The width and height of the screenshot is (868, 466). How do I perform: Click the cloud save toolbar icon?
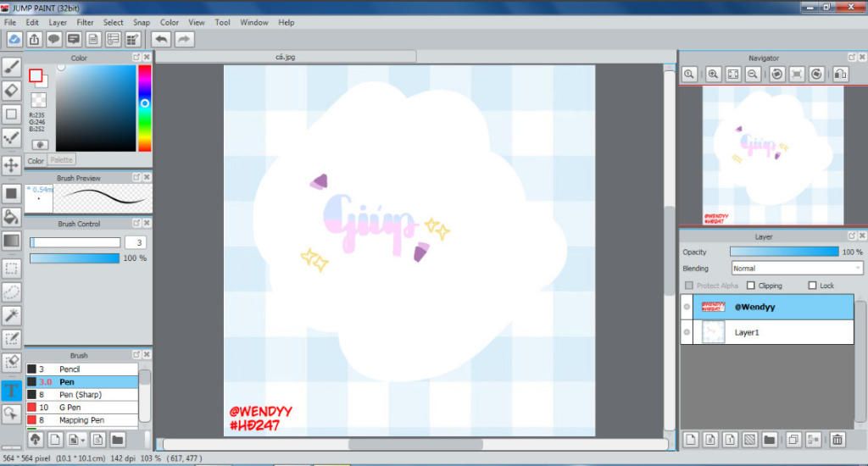click(14, 39)
